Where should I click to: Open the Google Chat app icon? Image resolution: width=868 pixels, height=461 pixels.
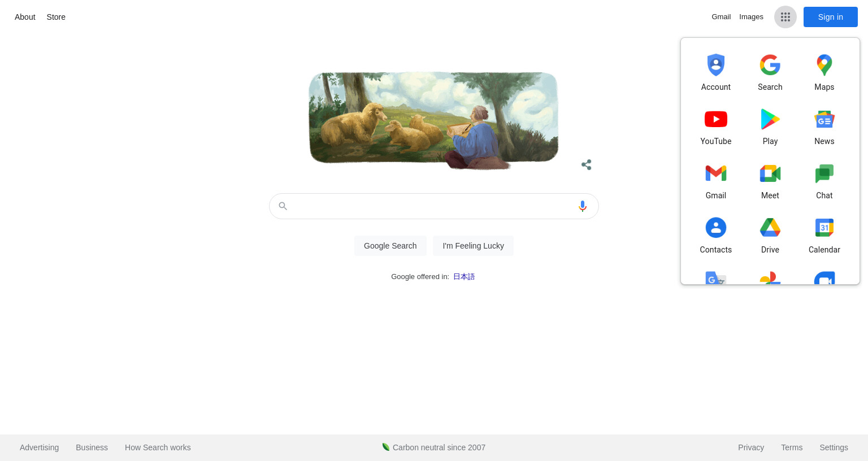pyautogui.click(x=824, y=173)
